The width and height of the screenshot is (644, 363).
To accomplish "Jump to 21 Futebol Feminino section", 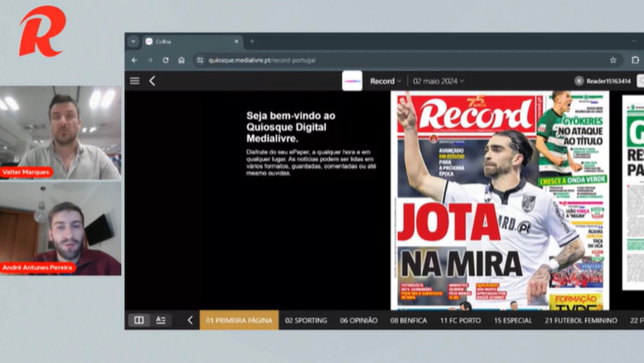I will point(581,320).
